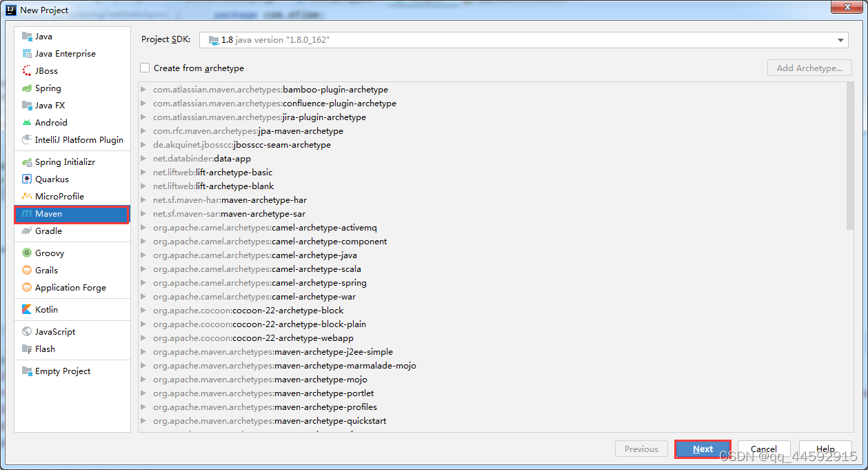The height and width of the screenshot is (470, 868).
Task: Select the Java project type label
Action: 43,37
